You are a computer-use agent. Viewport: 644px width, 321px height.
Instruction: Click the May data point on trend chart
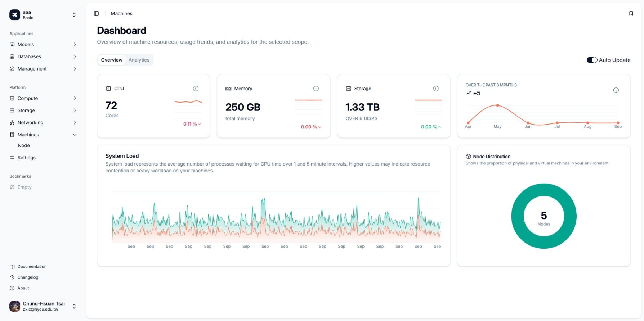[497, 105]
